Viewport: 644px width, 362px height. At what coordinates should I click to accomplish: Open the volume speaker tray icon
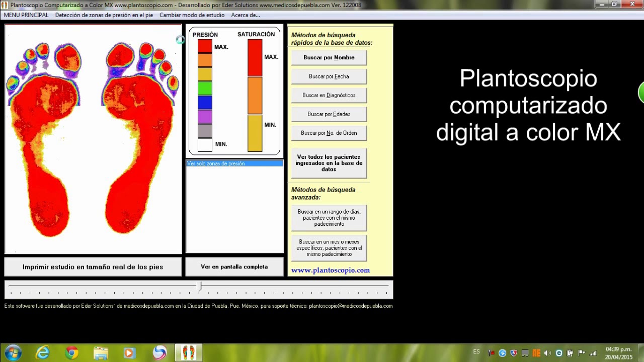pyautogui.click(x=547, y=353)
